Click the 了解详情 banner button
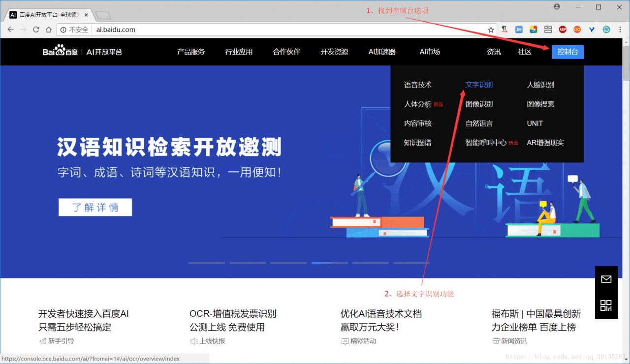Image resolution: width=630 pixels, height=364 pixels. tap(95, 207)
